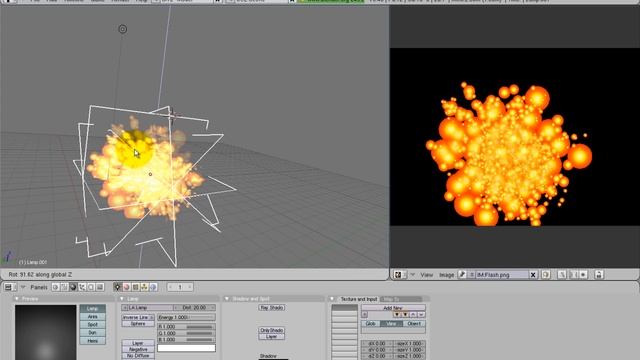Enable Ray Shadow in Shadow and Spot

coord(271,308)
